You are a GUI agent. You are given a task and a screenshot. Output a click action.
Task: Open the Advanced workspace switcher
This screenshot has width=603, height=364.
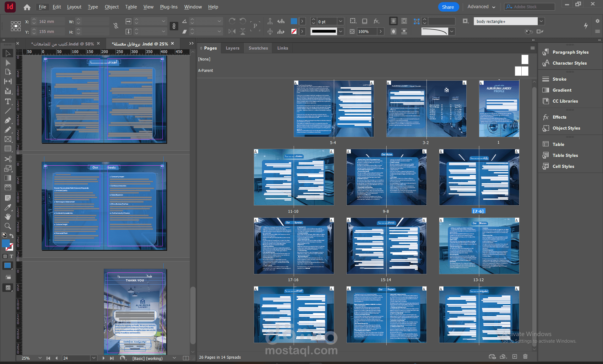481,7
